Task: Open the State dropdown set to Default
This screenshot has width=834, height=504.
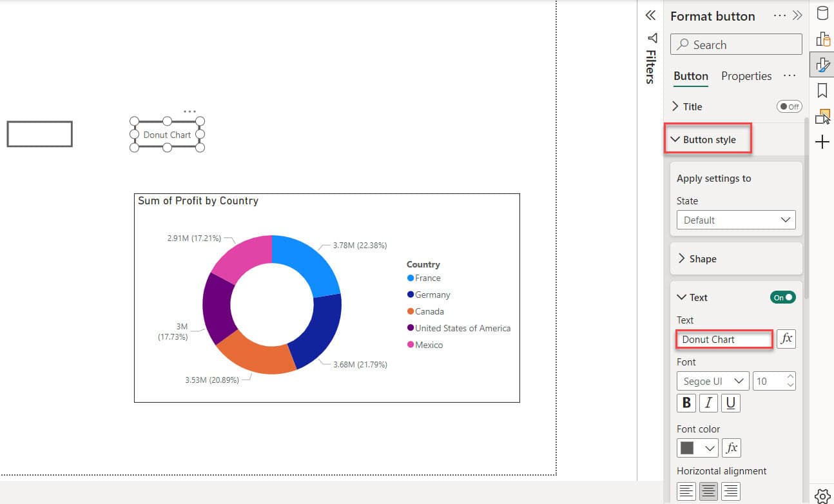Action: 736,220
